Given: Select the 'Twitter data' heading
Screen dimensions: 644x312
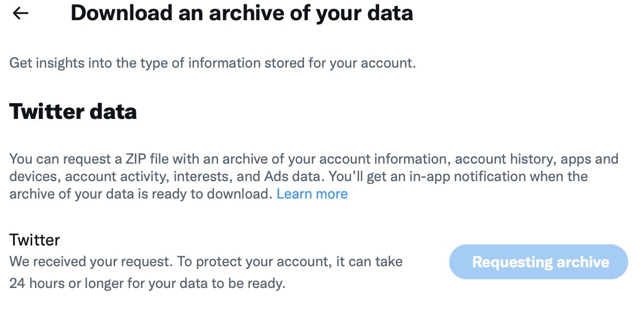Looking at the screenshot, I should coord(73,112).
